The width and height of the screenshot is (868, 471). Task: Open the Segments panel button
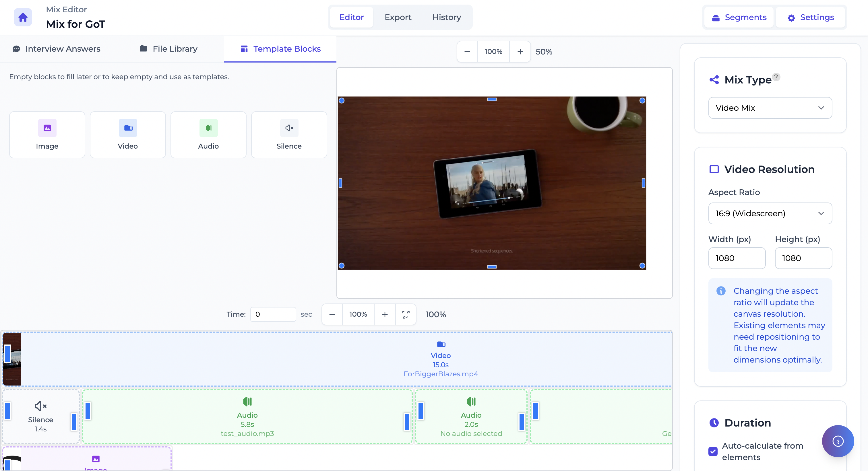739,17
